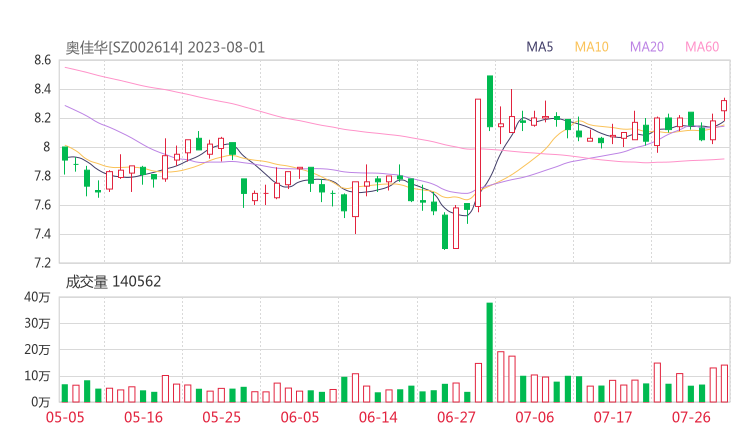The image size is (740, 440).
Task: Select the tallest green volume bar
Action: 489,352
